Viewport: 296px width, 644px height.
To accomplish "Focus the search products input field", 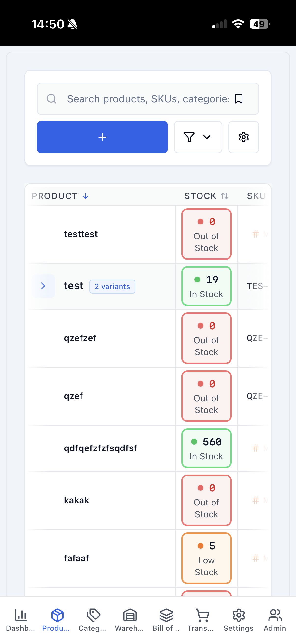I will (147, 99).
